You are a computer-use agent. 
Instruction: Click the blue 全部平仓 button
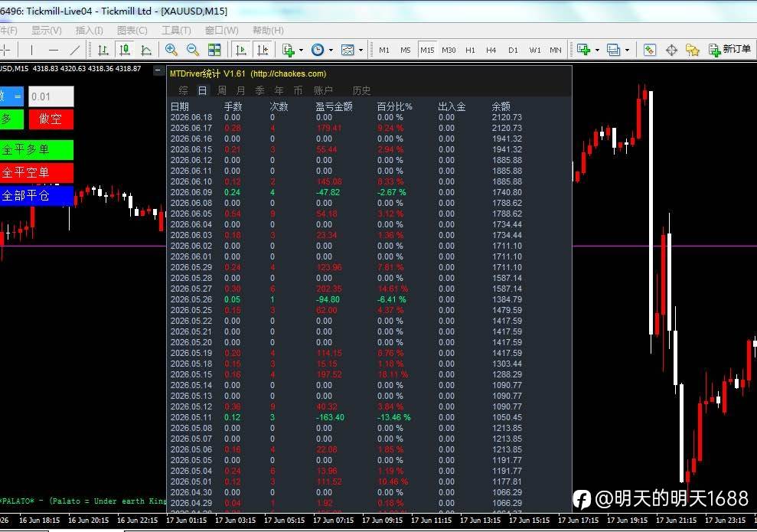(36, 195)
